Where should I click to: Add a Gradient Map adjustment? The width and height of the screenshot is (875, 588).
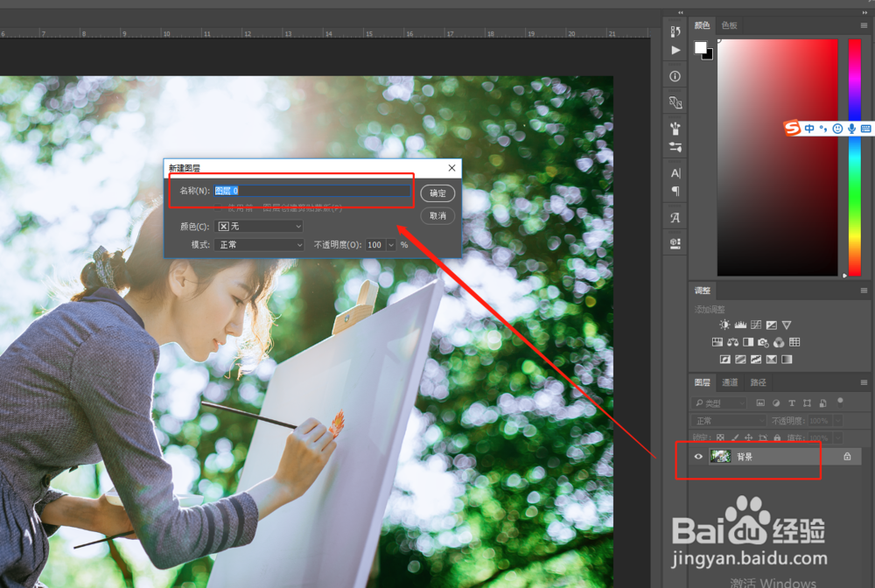click(x=787, y=360)
